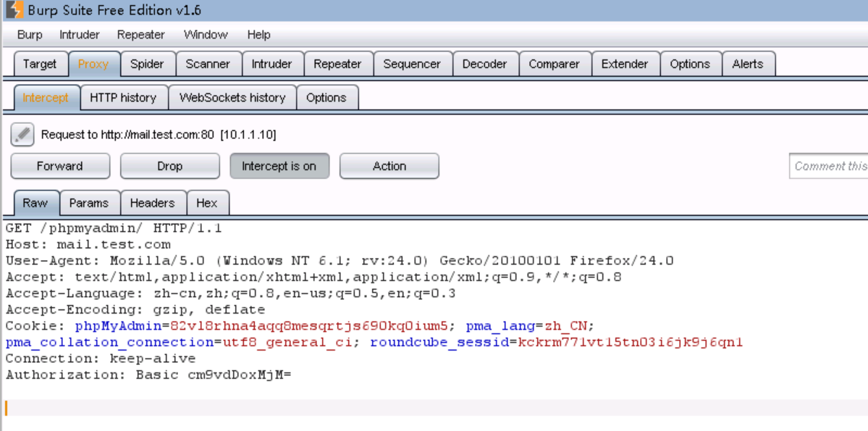Screen dimensions: 868x431
Task: Open the HTTP history sub-tab
Action: coord(123,98)
